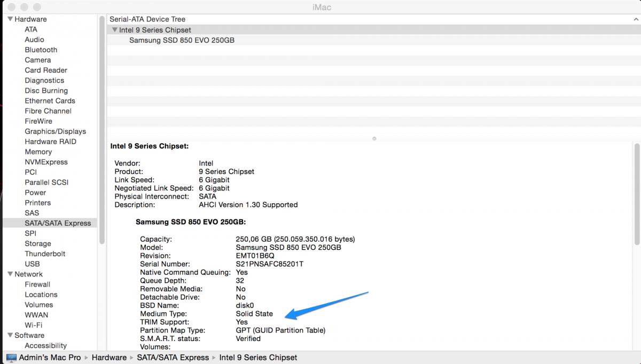Screen dimensions: 641x364
Task: Click the Solid State medium type value
Action: [254, 314]
